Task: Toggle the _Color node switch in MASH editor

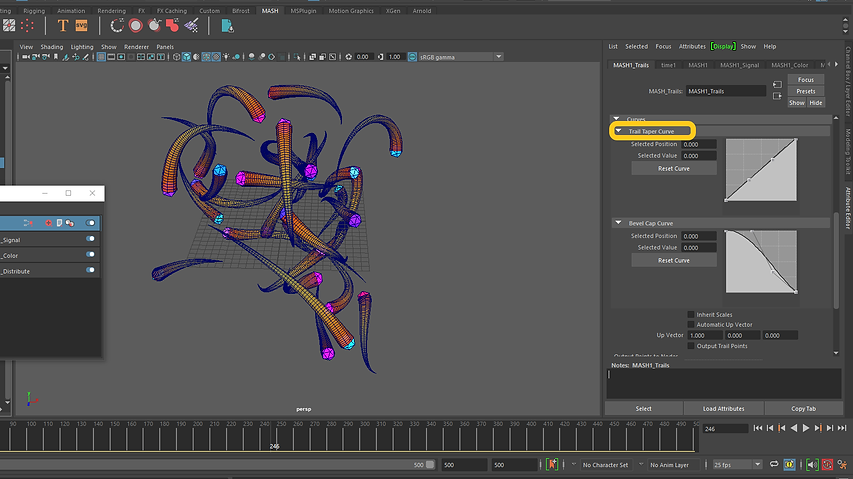Action: (x=90, y=254)
